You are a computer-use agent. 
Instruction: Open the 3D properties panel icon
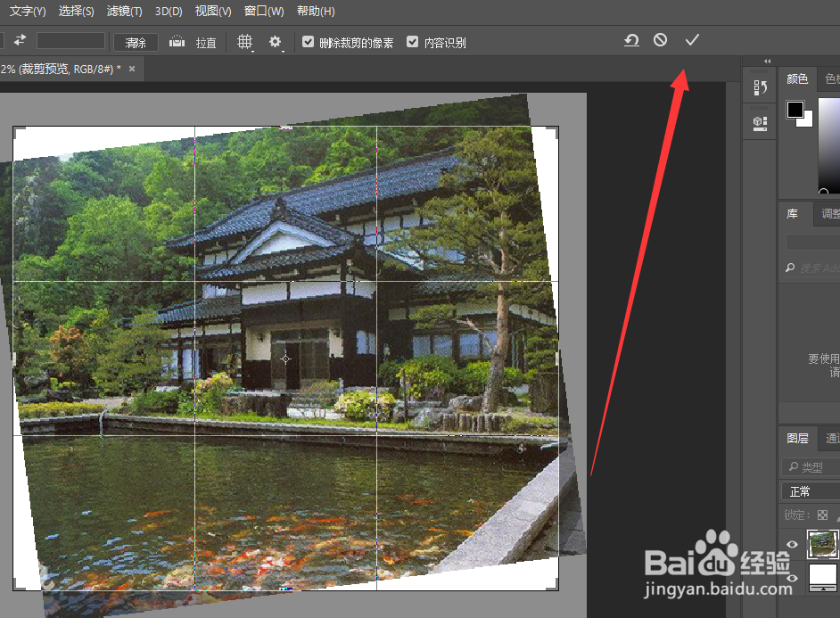(x=760, y=123)
